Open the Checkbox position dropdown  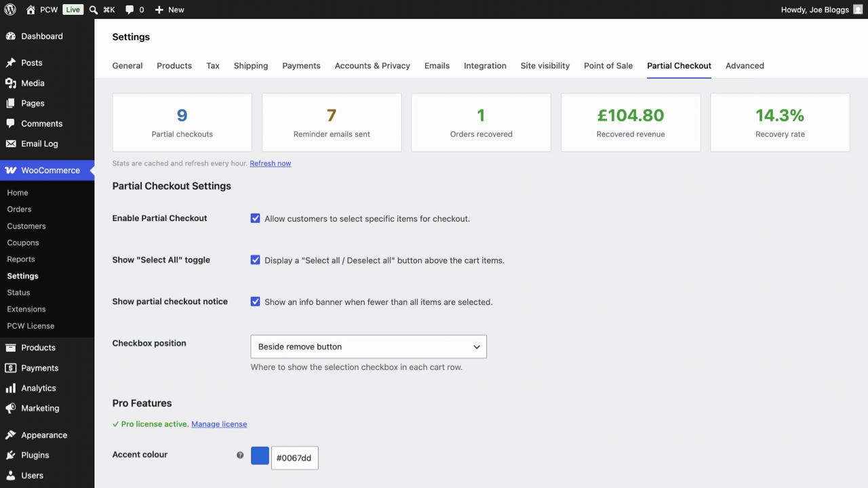pos(368,346)
